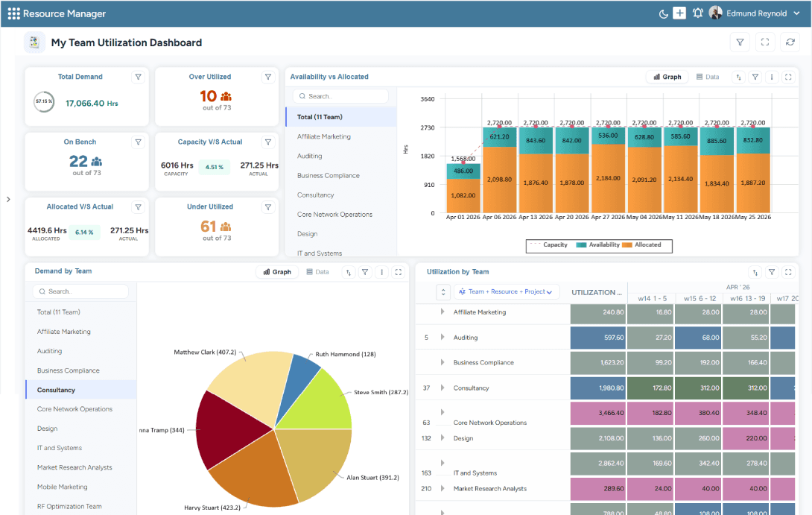Viewport: 812px width, 515px height.
Task: Filter the Over Utilized card
Action: coord(268,77)
